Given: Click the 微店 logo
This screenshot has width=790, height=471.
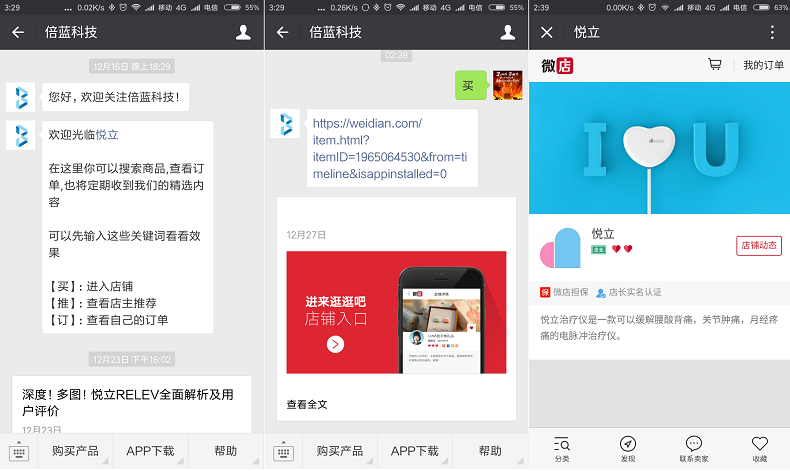Looking at the screenshot, I should click(x=557, y=65).
